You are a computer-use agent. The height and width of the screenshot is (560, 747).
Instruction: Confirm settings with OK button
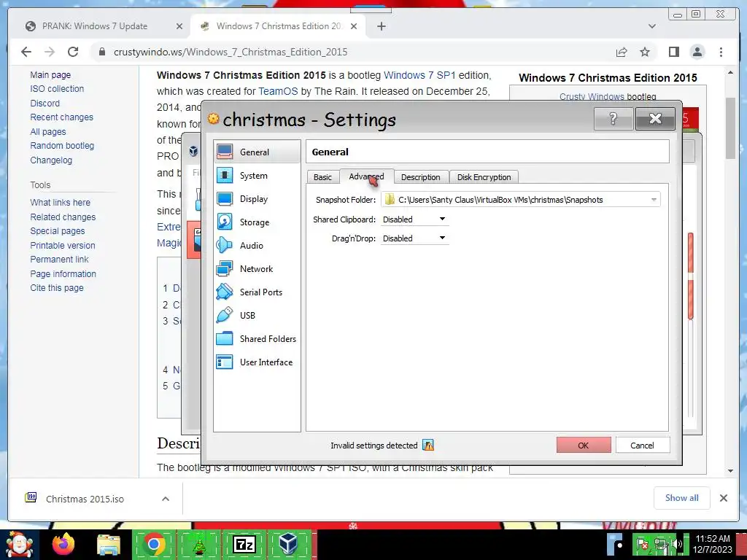584,446
